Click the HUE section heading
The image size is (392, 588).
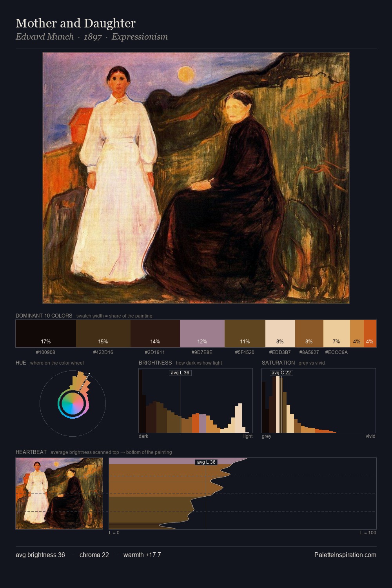click(x=21, y=363)
